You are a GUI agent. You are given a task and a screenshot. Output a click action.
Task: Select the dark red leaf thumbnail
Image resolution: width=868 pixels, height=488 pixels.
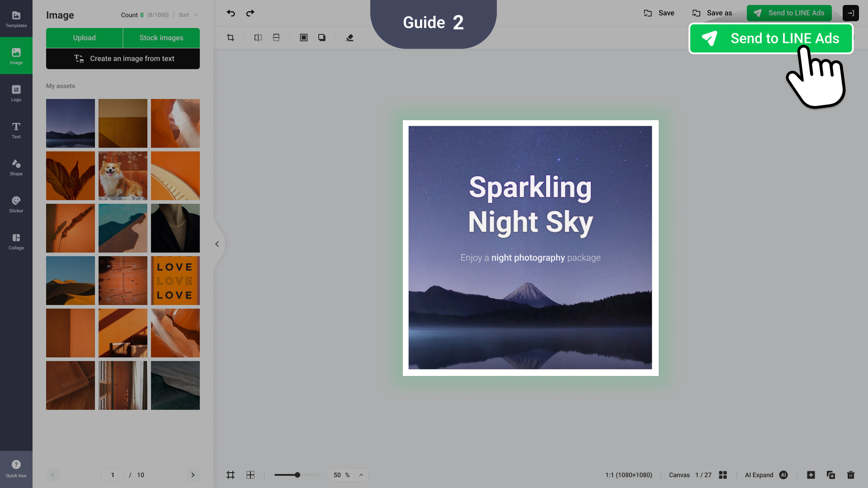(71, 176)
